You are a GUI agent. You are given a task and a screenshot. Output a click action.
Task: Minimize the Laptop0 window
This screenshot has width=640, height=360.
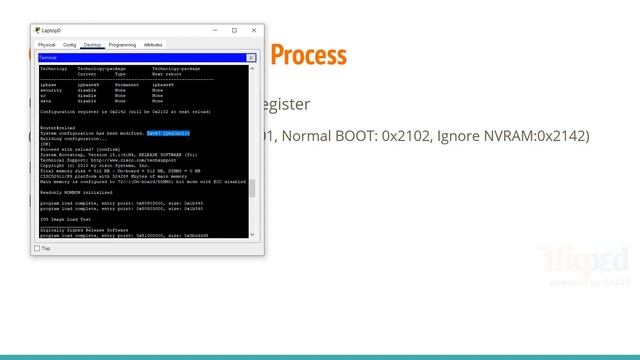[215, 30]
